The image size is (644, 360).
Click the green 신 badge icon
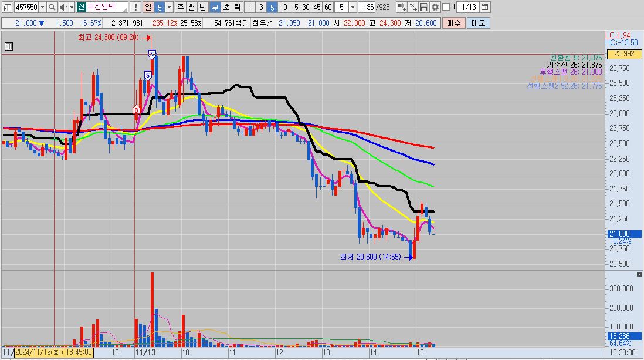81,7
